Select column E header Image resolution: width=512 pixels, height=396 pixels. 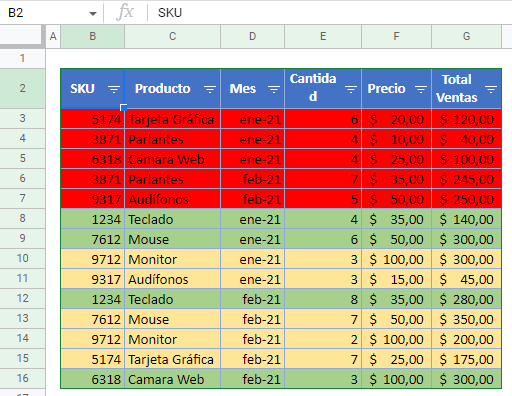(323, 36)
